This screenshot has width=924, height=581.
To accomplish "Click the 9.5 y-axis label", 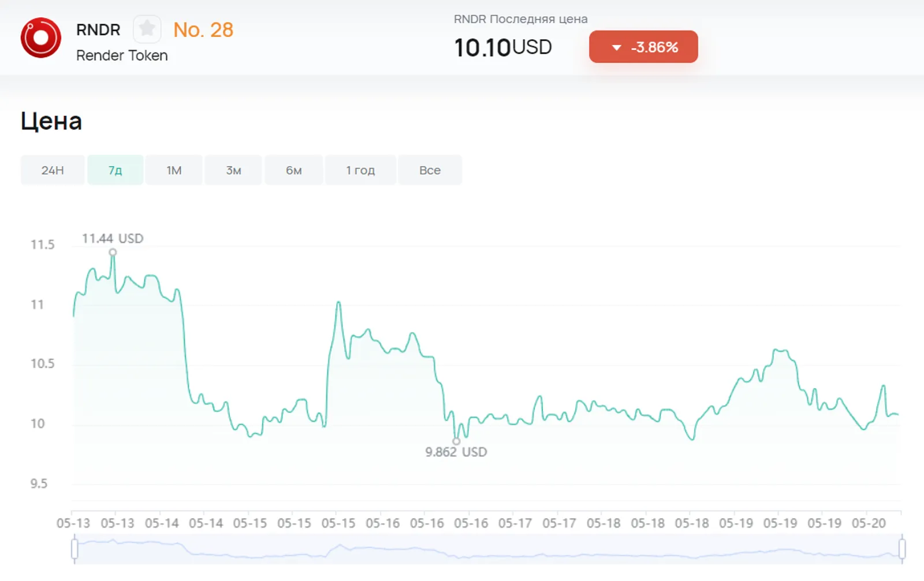I will (39, 484).
